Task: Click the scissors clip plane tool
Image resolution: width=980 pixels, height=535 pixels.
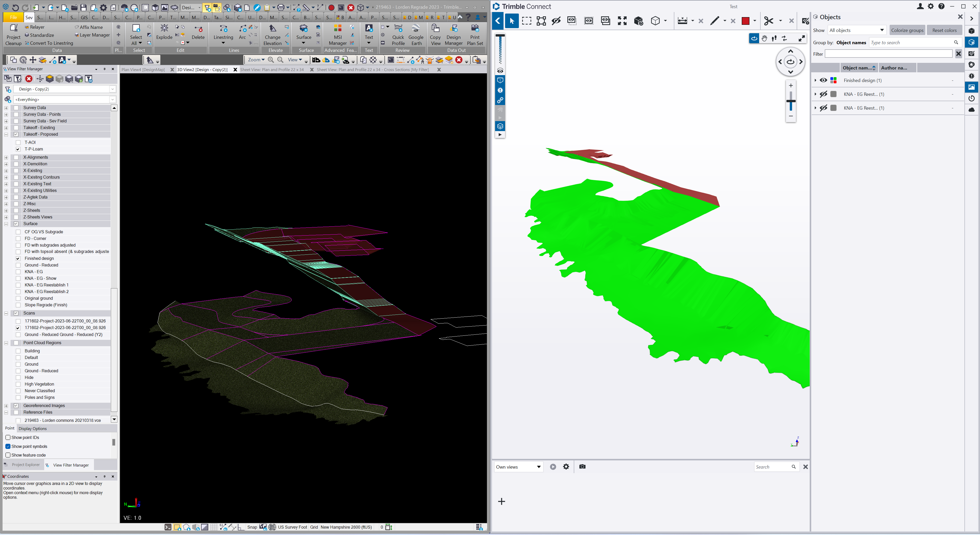Action: [769, 21]
